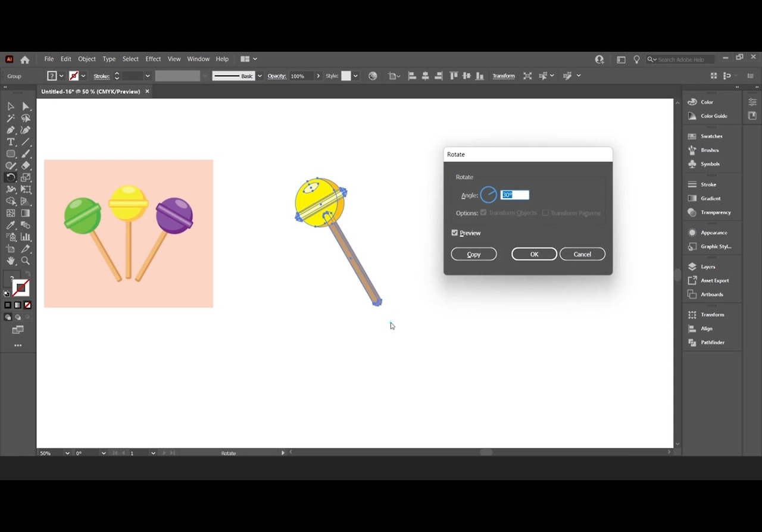The image size is (762, 532).
Task: Click Cancel in the Rotate dialog
Action: click(x=582, y=254)
